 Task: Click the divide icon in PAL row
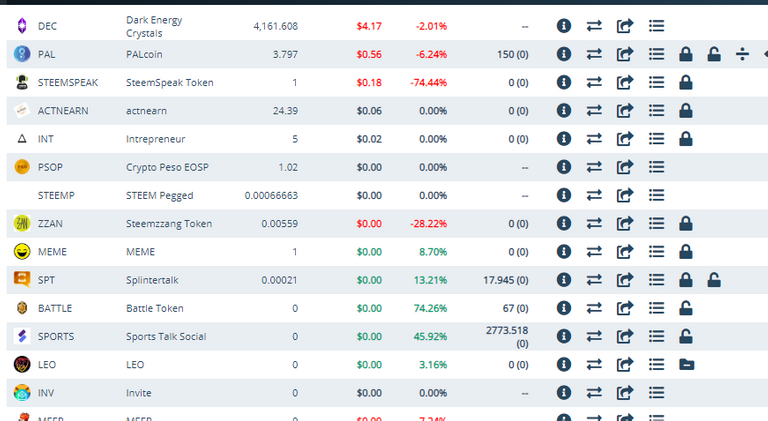coord(743,54)
